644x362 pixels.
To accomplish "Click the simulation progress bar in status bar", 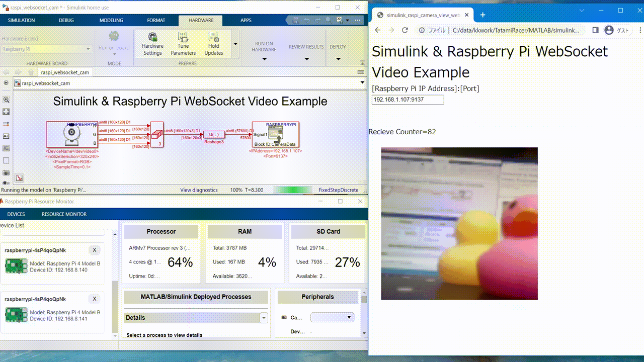I will [x=293, y=190].
